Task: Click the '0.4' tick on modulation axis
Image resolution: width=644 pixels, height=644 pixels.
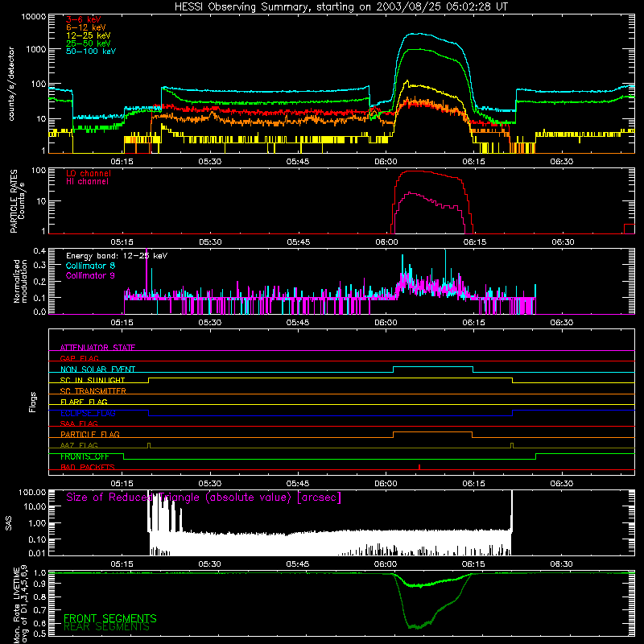Action: (x=39, y=251)
